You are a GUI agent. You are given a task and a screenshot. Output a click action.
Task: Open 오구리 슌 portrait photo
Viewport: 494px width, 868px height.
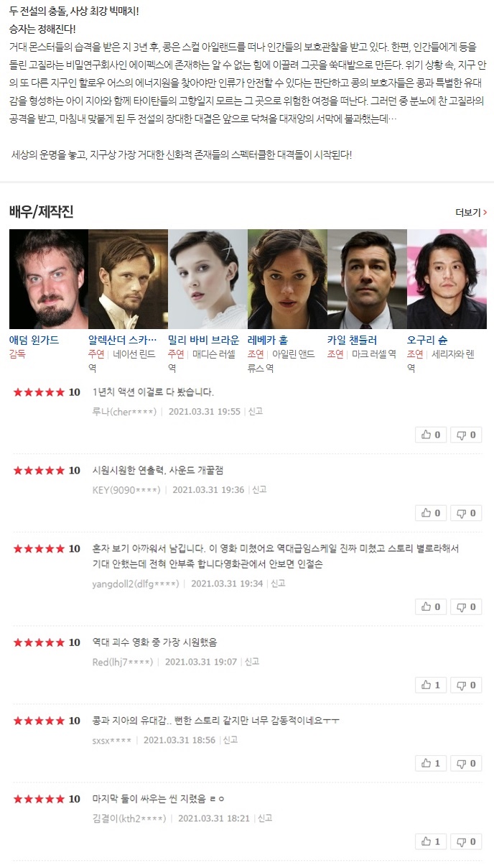coord(447,279)
